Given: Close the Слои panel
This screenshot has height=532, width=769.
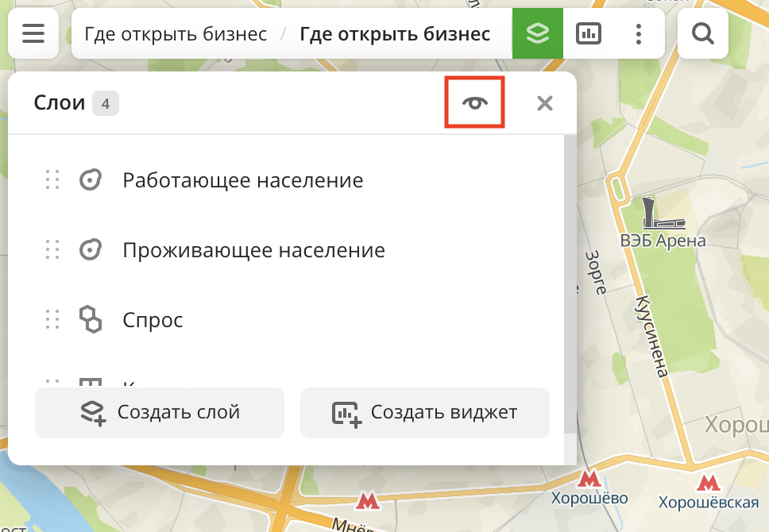Looking at the screenshot, I should (544, 102).
